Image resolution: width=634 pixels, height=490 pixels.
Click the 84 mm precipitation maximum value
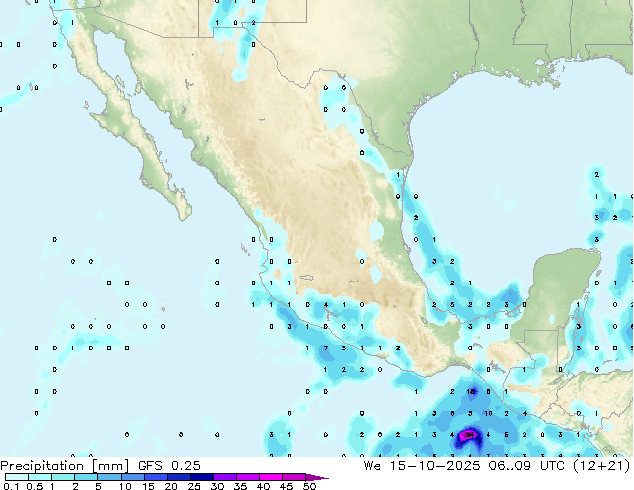pos(469,435)
